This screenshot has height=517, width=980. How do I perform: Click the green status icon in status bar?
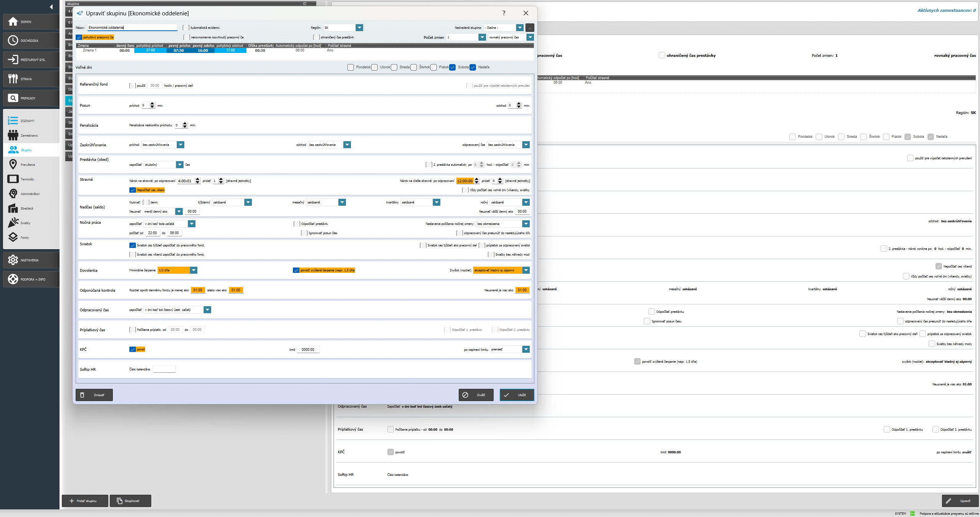pyautogui.click(x=913, y=514)
